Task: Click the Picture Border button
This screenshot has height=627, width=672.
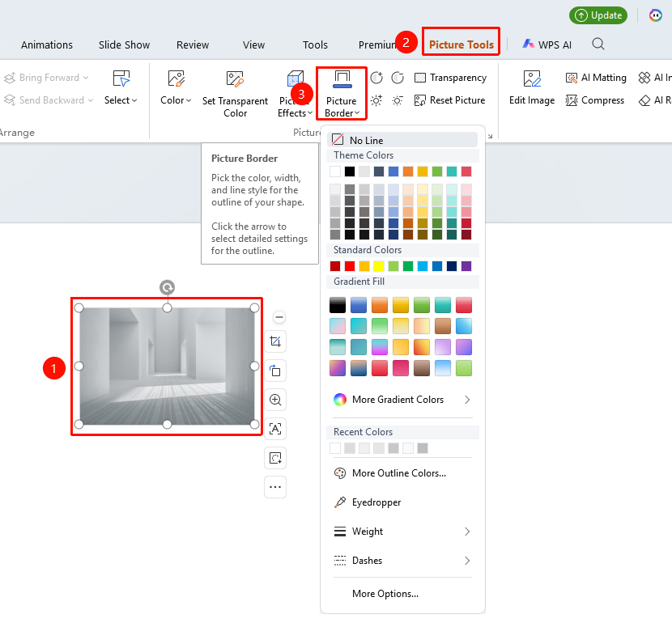Action: (342, 94)
